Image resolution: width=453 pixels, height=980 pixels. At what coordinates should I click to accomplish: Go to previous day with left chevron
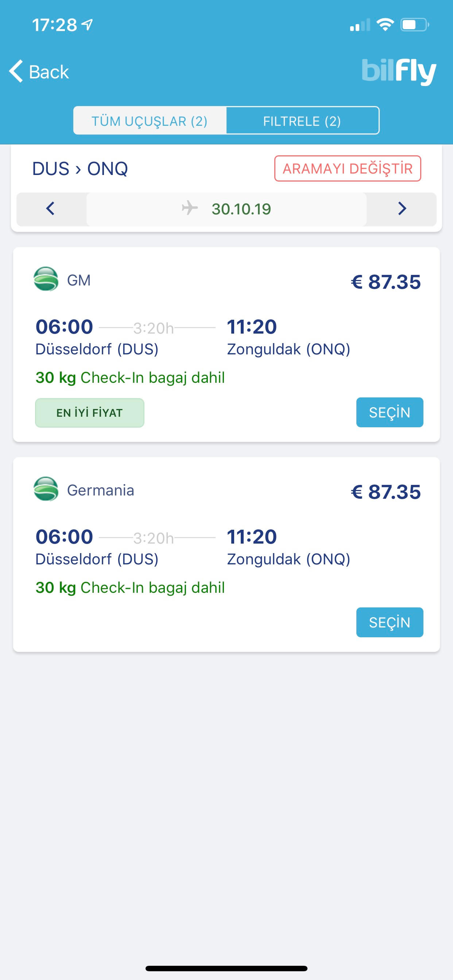click(50, 209)
